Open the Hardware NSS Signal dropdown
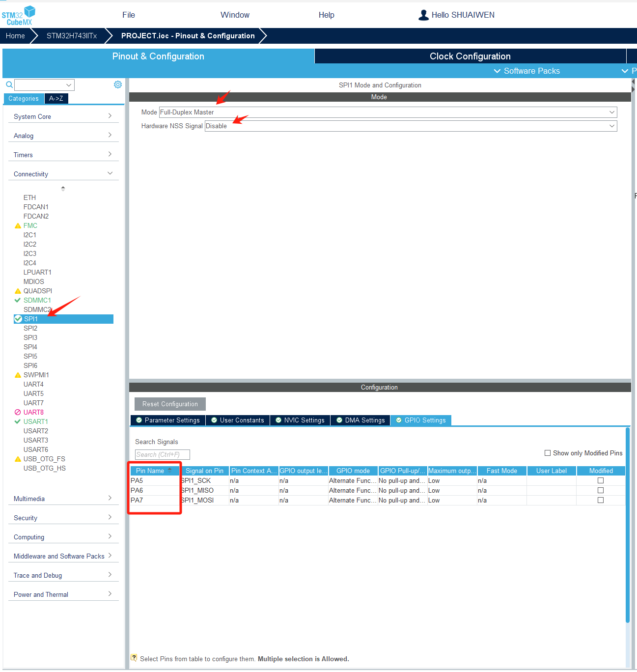 411,126
